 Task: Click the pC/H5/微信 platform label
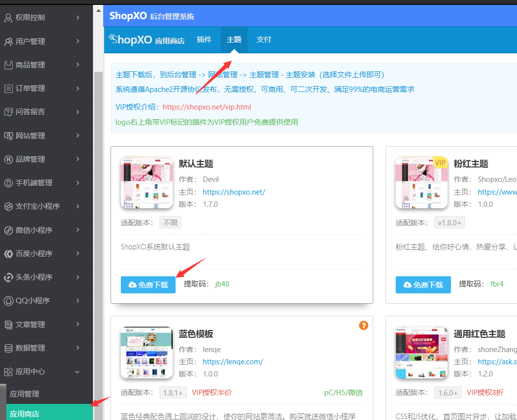pyautogui.click(x=343, y=393)
